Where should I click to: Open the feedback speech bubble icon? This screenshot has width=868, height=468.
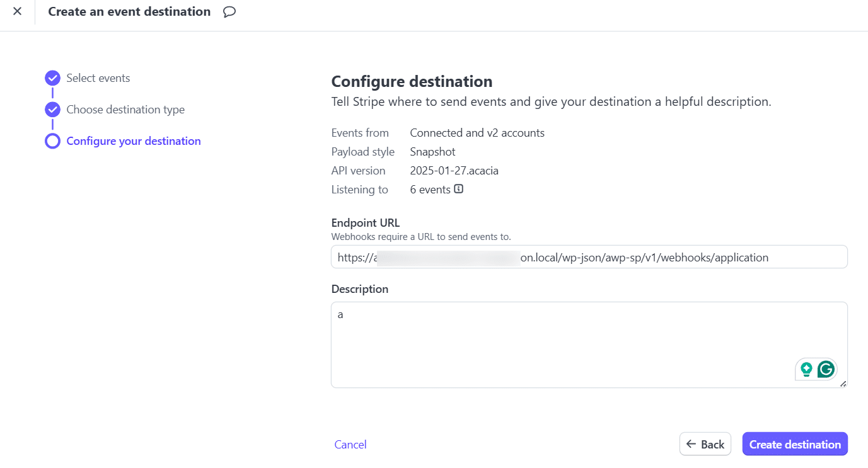click(x=229, y=11)
